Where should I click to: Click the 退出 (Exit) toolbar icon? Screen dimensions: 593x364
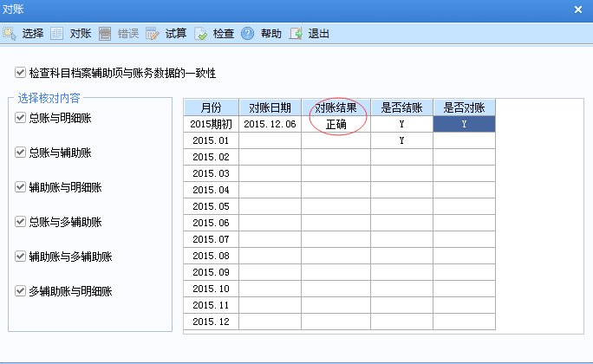coord(296,34)
